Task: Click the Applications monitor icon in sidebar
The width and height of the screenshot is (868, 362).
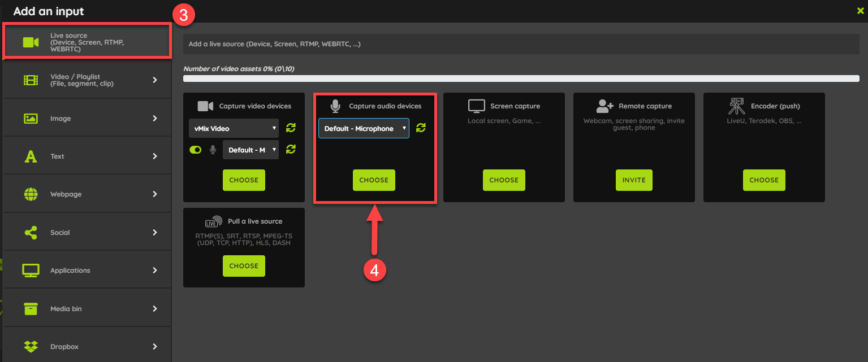Action: pos(31,271)
